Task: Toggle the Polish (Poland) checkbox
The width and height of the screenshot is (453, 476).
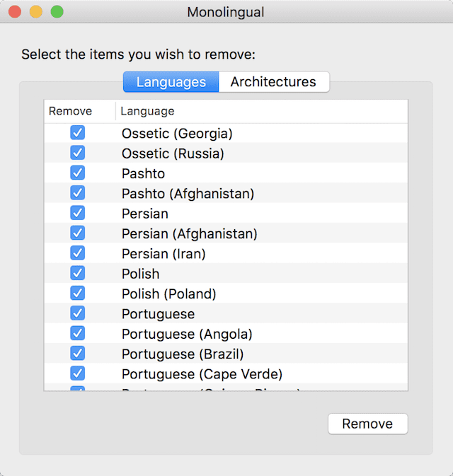Action: (78, 294)
